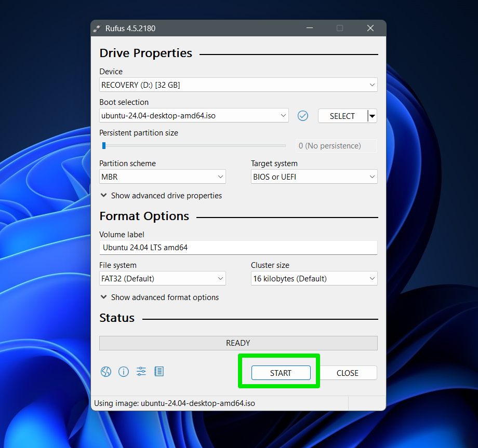The width and height of the screenshot is (478, 448).
Task: Click the Using image status bar text
Action: point(175,403)
